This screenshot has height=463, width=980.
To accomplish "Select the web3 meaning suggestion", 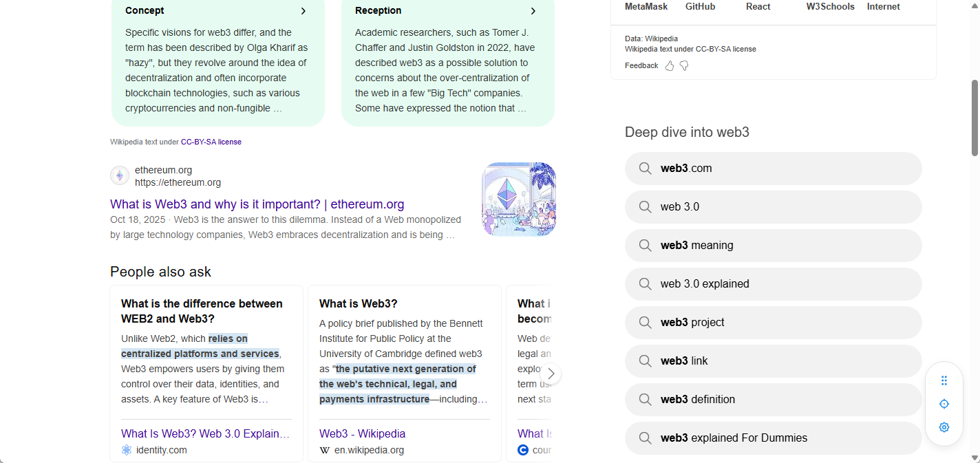I will coord(774,246).
